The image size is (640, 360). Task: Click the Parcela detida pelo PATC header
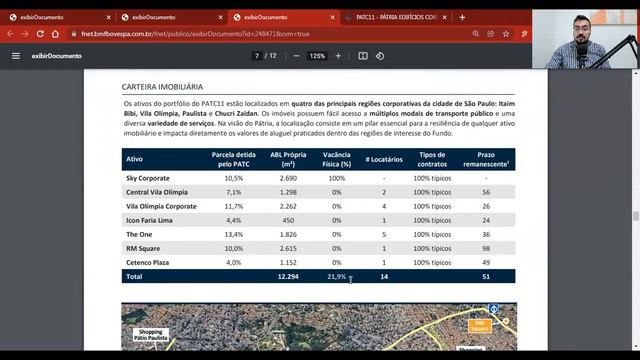click(x=233, y=159)
